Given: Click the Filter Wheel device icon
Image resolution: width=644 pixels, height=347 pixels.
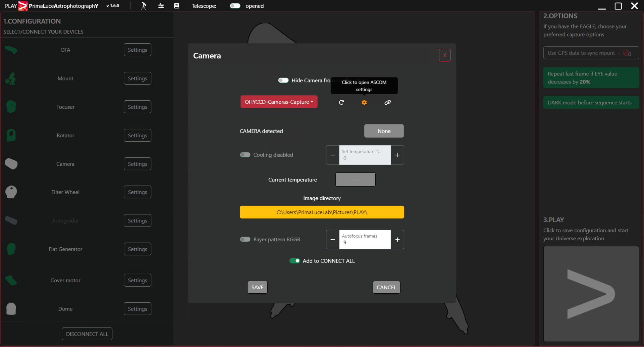Looking at the screenshot, I should (x=11, y=192).
